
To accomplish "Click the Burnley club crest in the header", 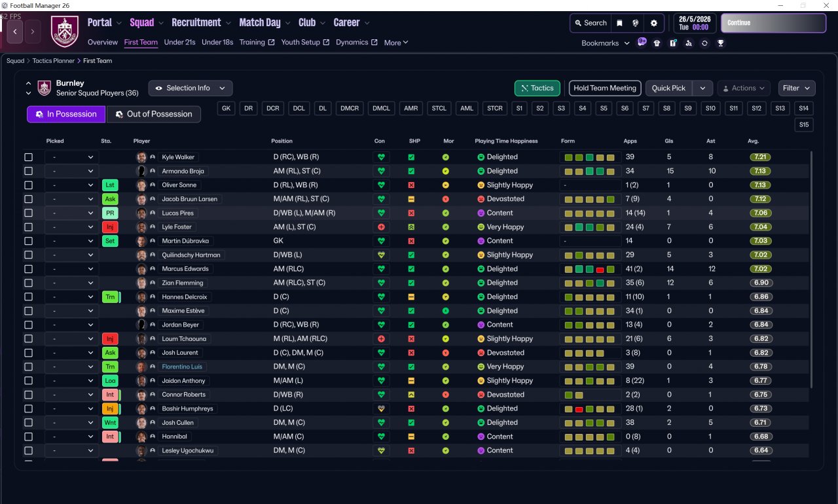I will [x=64, y=31].
